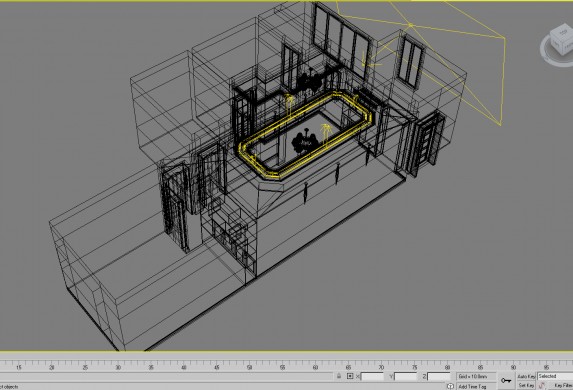Click the selection lock toggle padlock icon
The image size is (573, 390).
(x=339, y=376)
